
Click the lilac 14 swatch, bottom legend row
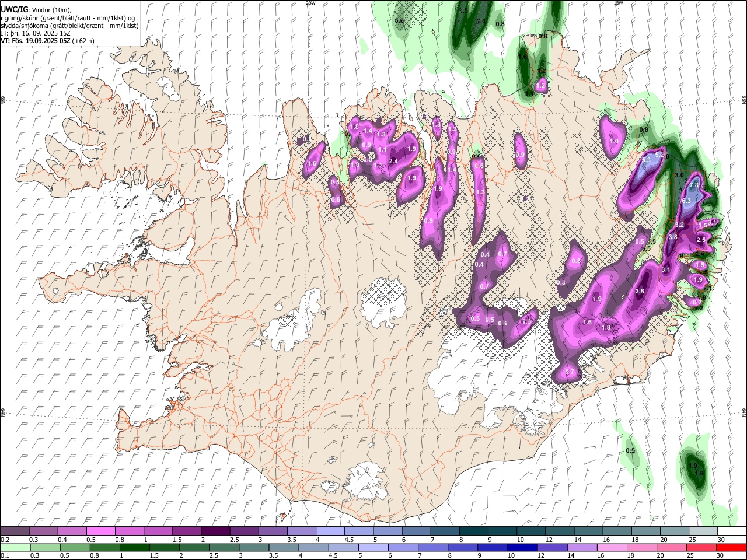tap(581, 547)
